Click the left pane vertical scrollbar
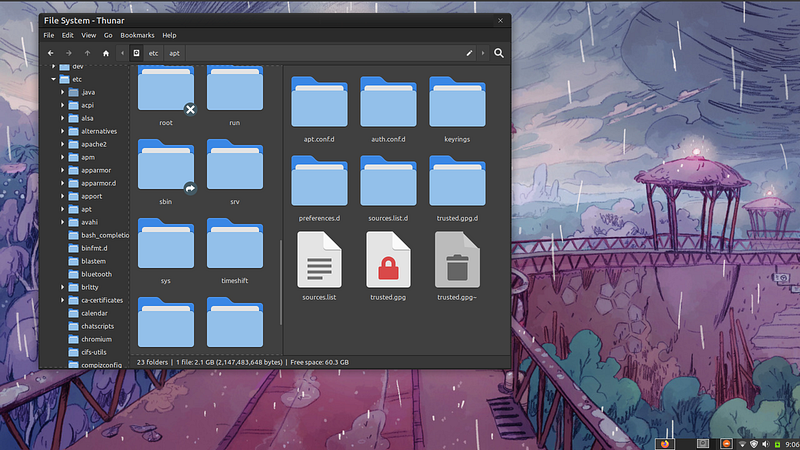 click(x=281, y=282)
